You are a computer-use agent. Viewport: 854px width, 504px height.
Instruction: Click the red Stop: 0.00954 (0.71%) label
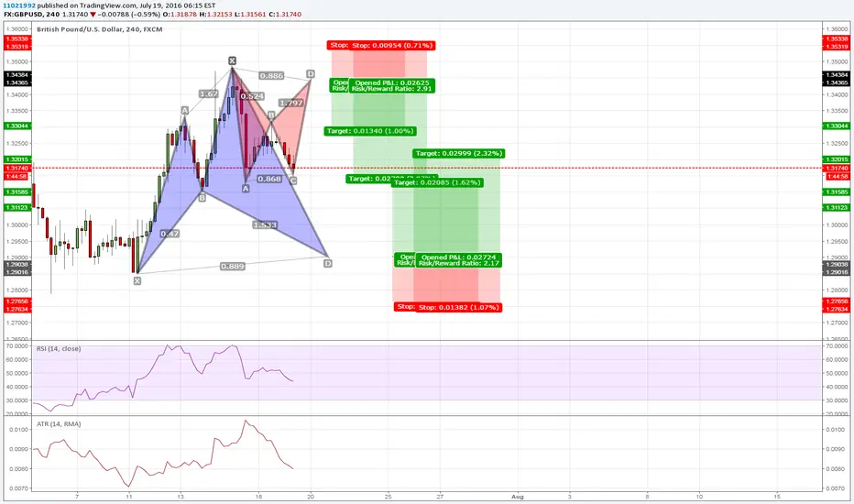pos(391,45)
